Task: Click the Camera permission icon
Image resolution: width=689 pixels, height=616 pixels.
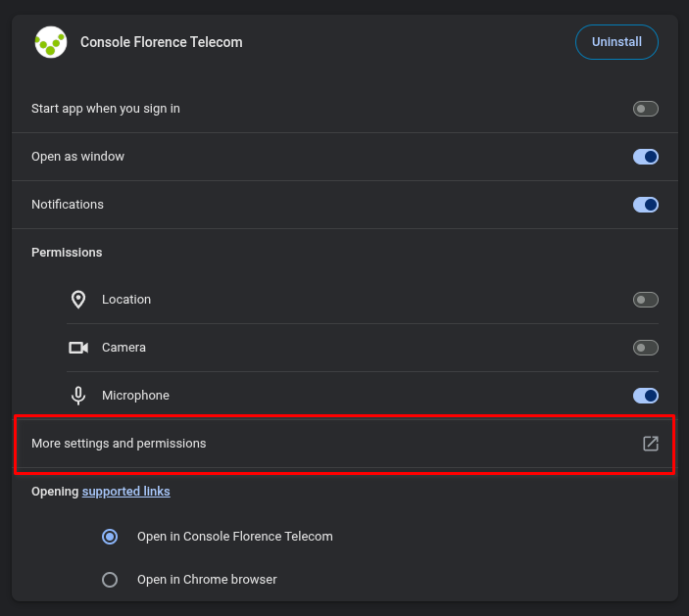Action: point(78,348)
